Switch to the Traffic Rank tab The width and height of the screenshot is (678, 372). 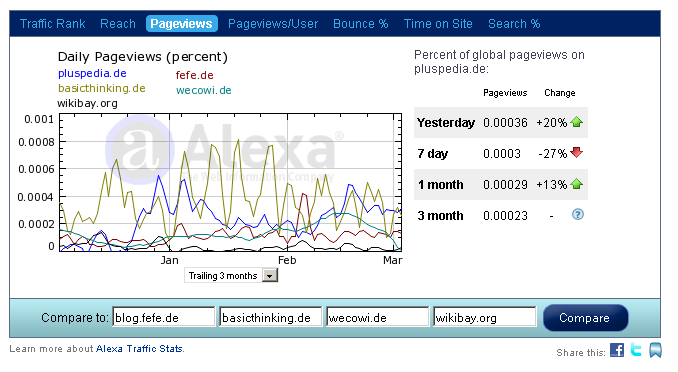[53, 24]
